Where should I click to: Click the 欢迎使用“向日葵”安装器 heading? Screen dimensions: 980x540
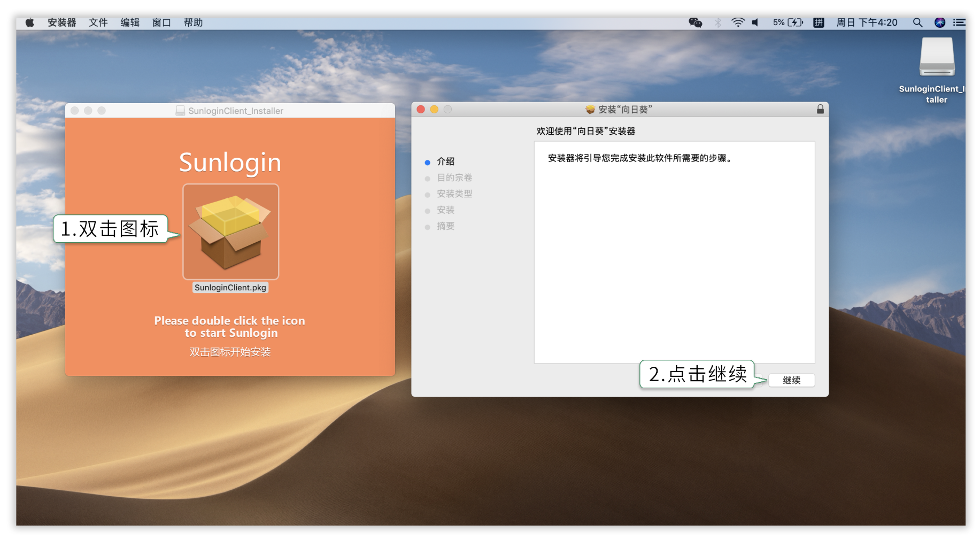pyautogui.click(x=586, y=131)
